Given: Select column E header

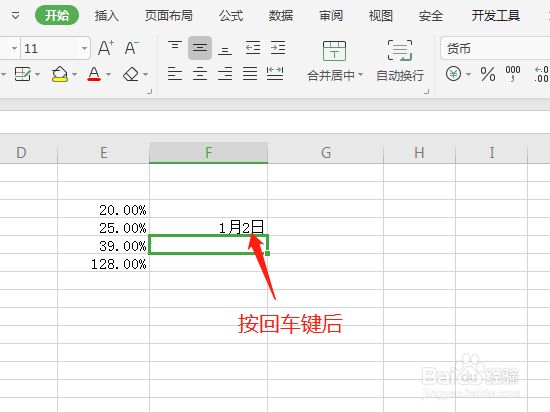Looking at the screenshot, I should (x=103, y=153).
